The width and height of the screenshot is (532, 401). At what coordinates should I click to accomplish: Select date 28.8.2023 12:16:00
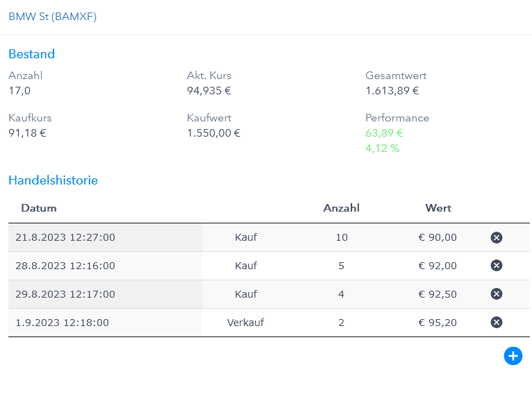pos(65,266)
